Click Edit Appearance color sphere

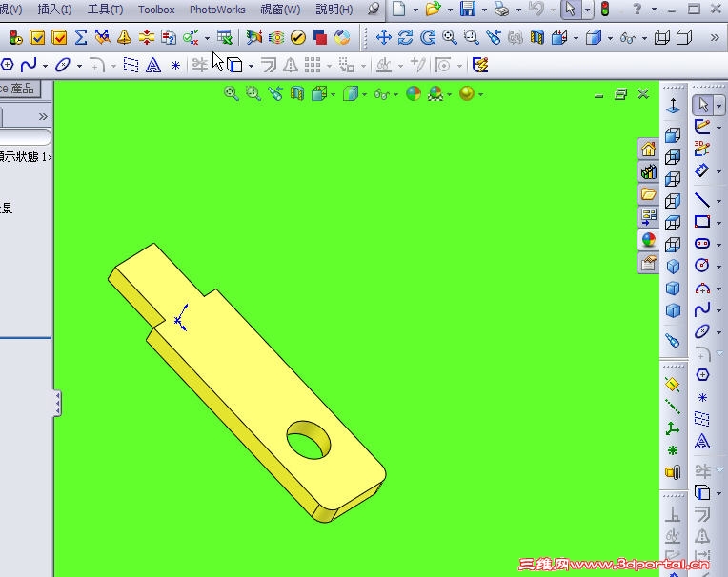414,93
